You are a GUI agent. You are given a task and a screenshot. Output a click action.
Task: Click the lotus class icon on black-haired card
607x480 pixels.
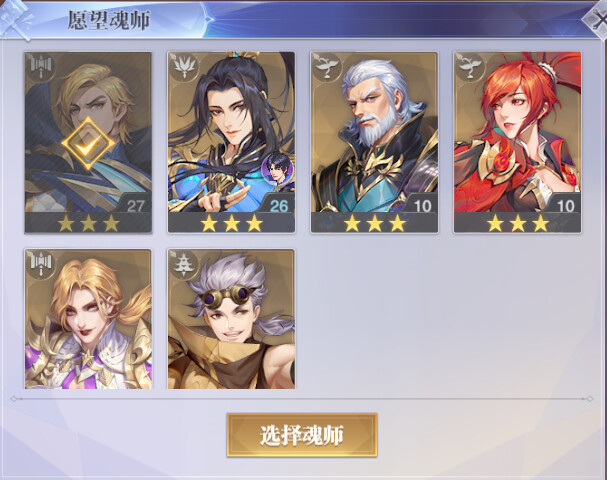click(183, 67)
